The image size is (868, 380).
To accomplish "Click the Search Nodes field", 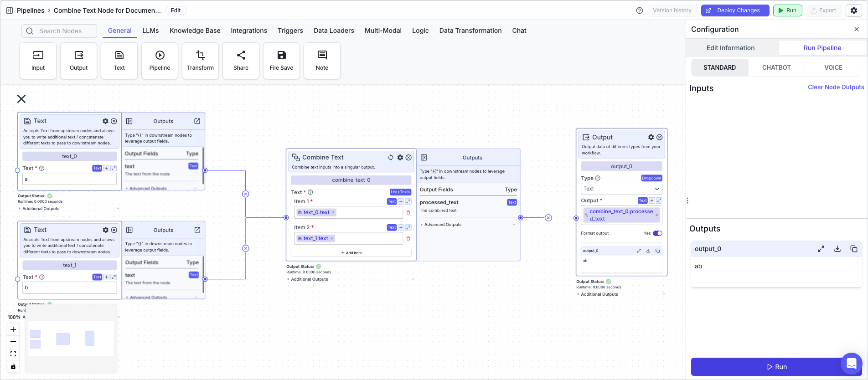I will (59, 31).
